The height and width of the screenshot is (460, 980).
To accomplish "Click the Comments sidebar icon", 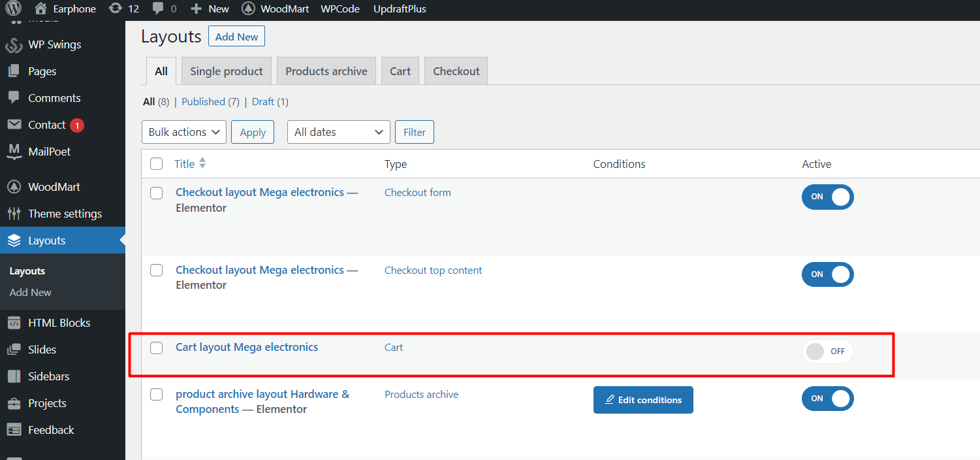I will click(14, 98).
